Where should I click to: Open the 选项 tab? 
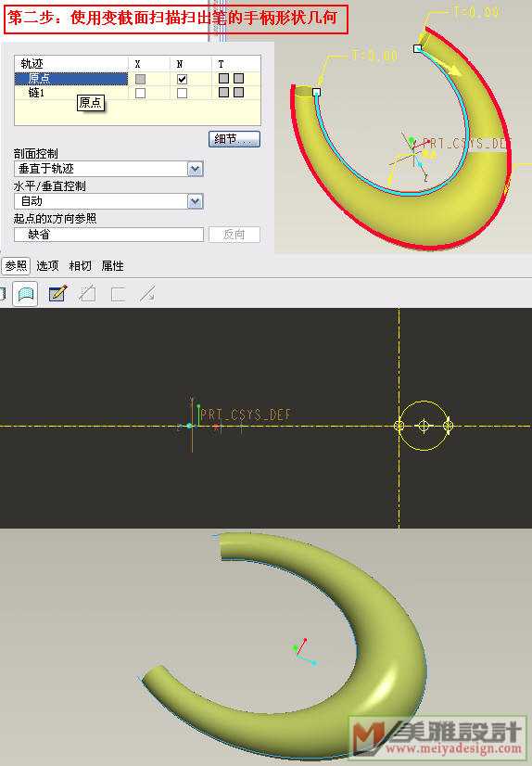pos(47,266)
